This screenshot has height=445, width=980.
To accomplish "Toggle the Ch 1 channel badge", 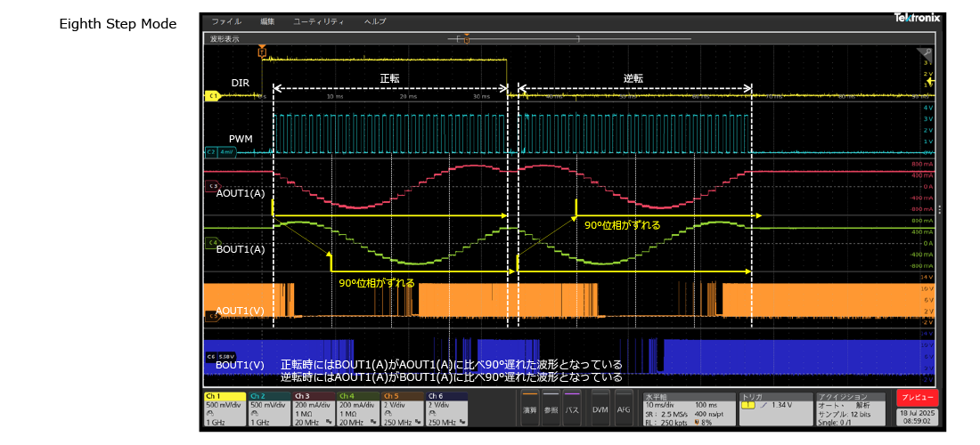I will click(225, 409).
